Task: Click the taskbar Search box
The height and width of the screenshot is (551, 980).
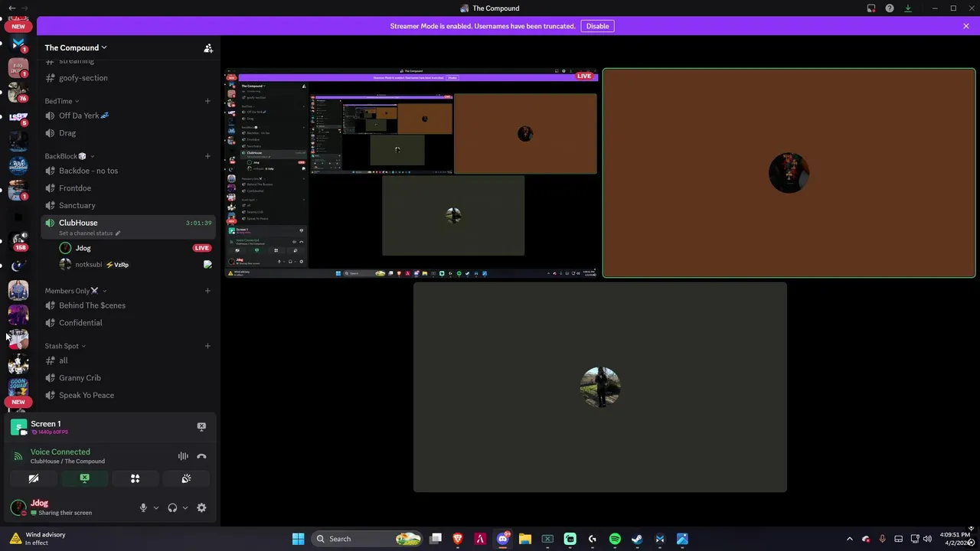Action: (x=367, y=539)
